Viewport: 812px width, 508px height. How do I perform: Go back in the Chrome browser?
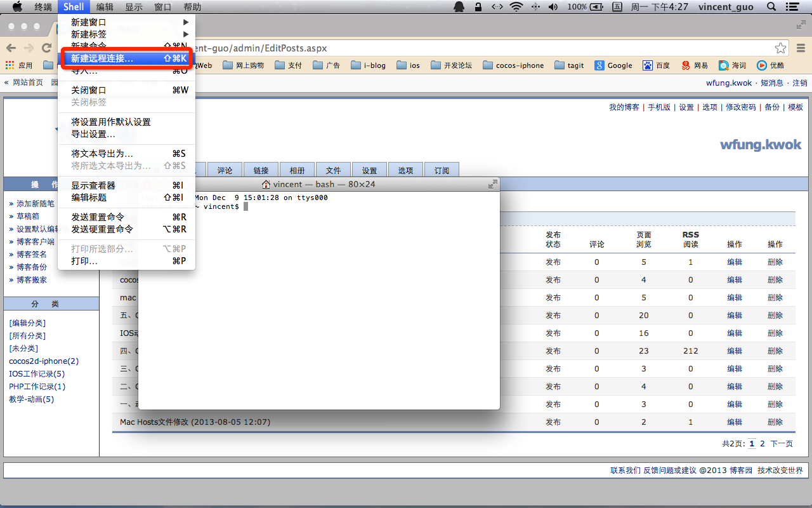(x=11, y=48)
